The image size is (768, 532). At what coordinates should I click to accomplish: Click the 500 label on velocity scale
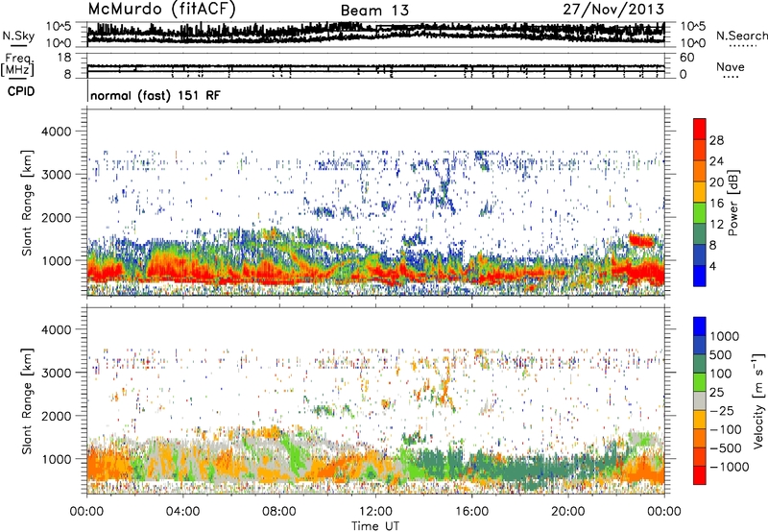tap(721, 355)
